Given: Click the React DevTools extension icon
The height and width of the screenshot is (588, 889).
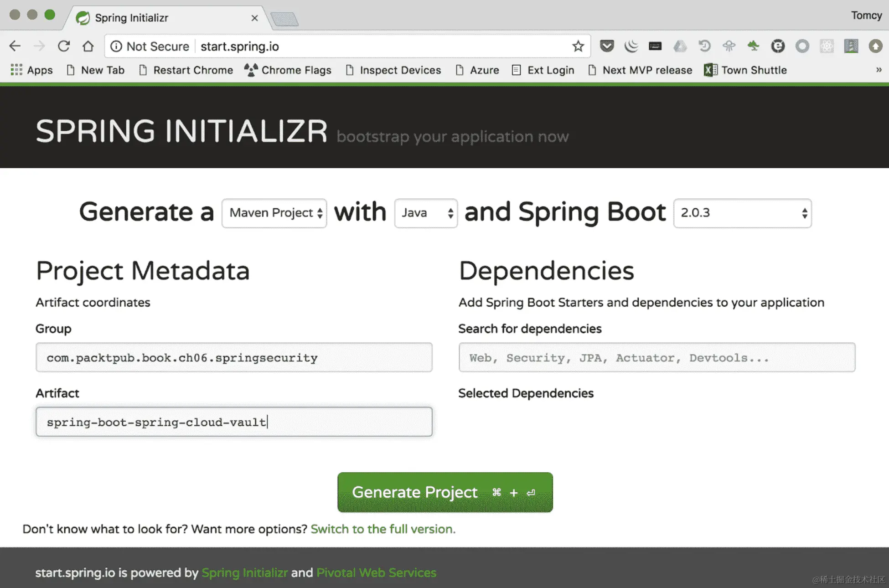Looking at the screenshot, I should point(827,46).
